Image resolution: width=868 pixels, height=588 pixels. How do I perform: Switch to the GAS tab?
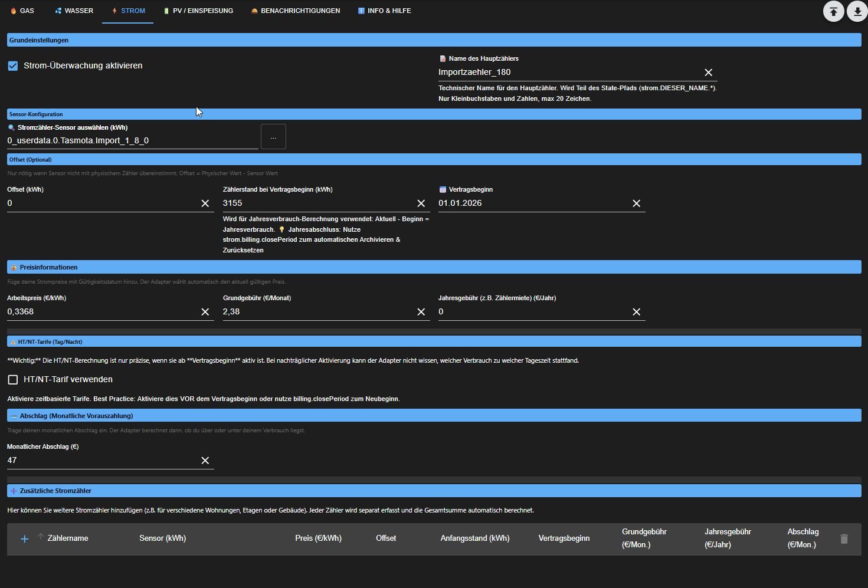tap(22, 11)
